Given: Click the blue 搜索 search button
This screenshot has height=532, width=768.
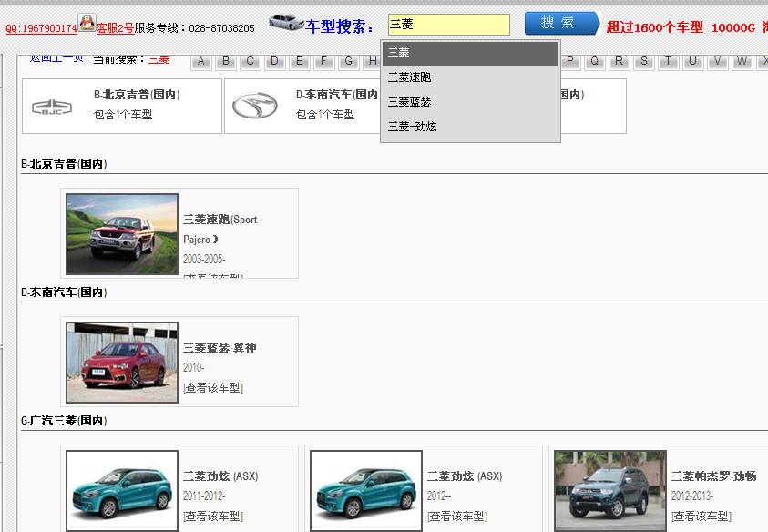Looking at the screenshot, I should point(562,23).
